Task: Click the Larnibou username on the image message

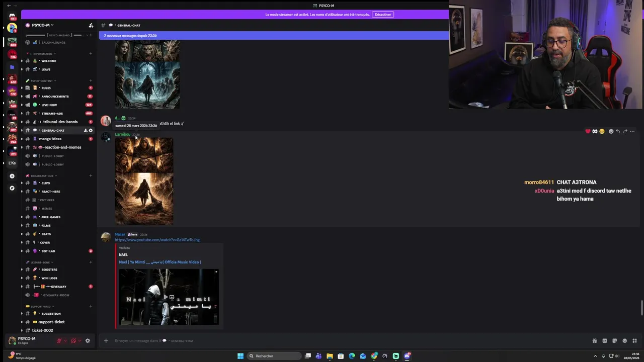Action: [x=122, y=134]
